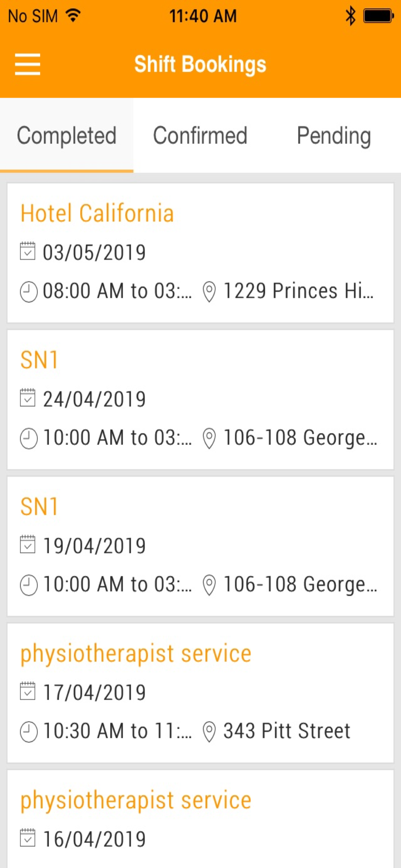Tap the location pin on the 24/04/2019 SN1 card

click(x=209, y=438)
